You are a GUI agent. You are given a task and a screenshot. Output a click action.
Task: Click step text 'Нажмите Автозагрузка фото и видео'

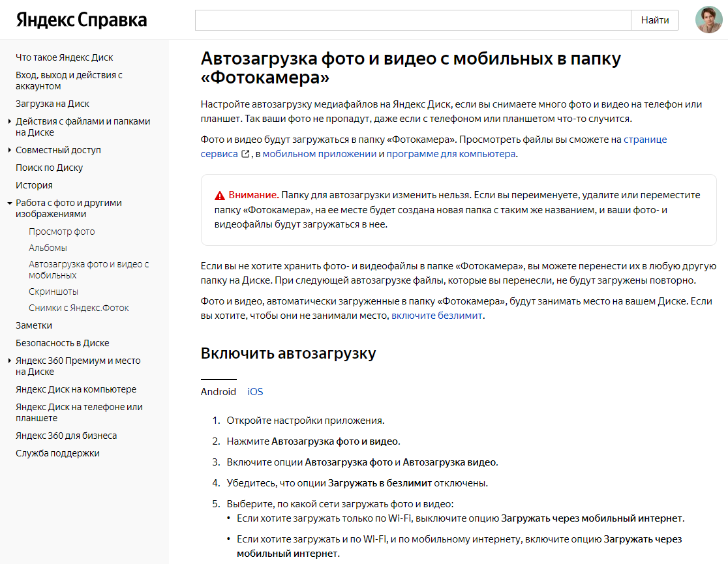(x=312, y=441)
